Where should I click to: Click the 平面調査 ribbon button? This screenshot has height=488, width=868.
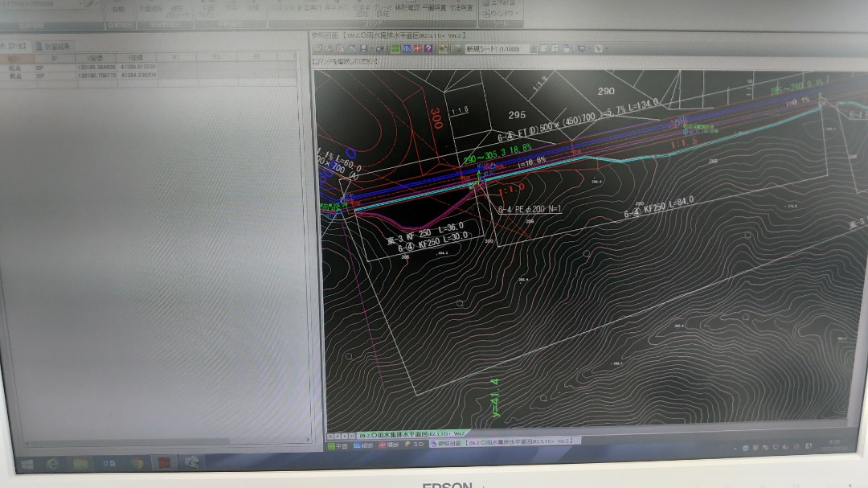pyautogui.click(x=434, y=8)
